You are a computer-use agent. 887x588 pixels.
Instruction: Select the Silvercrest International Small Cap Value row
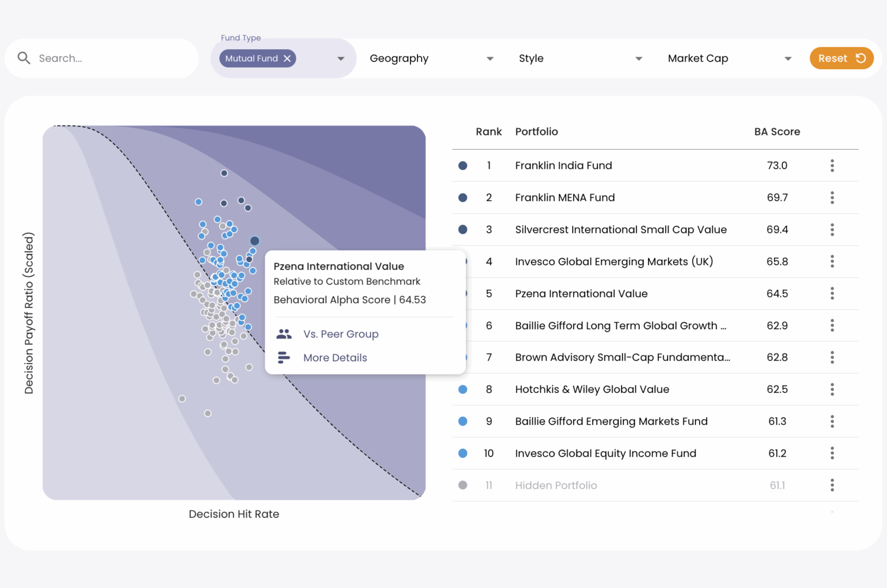[x=655, y=230]
